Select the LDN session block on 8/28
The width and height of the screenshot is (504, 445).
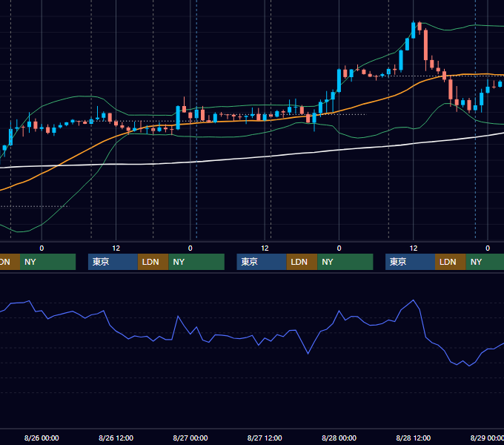451,262
